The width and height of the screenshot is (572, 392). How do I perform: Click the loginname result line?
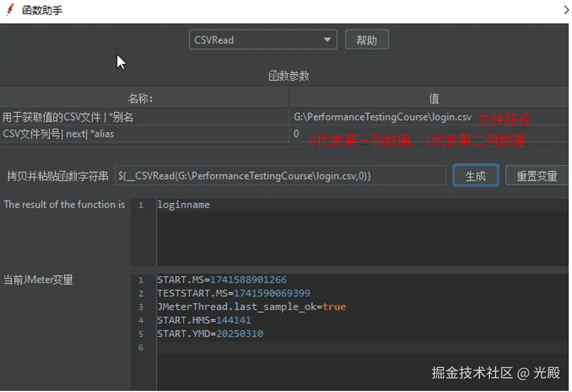[184, 205]
